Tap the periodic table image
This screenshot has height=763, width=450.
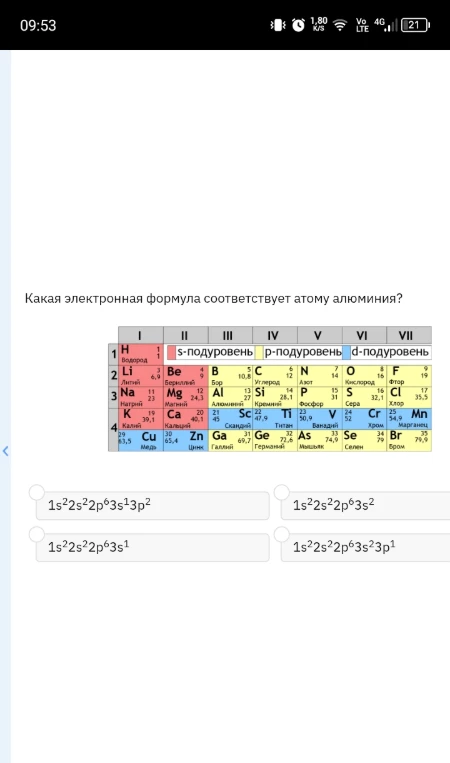click(x=270, y=389)
